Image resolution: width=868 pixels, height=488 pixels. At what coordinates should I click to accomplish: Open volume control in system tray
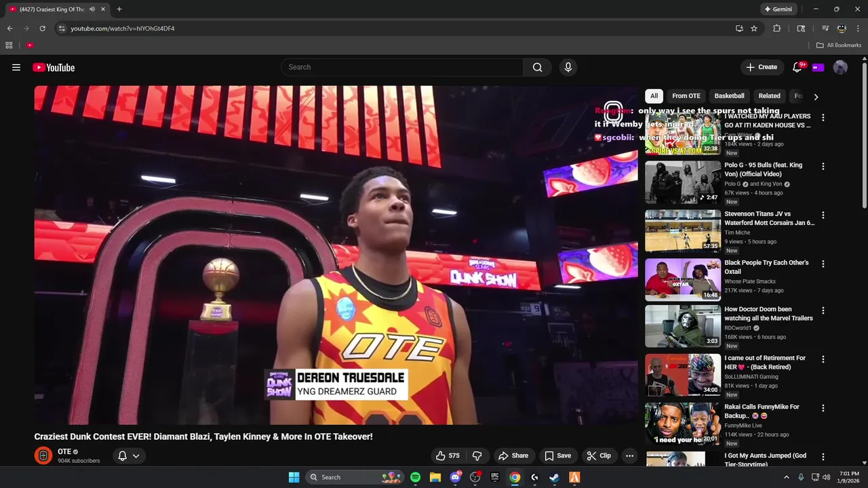click(x=826, y=477)
